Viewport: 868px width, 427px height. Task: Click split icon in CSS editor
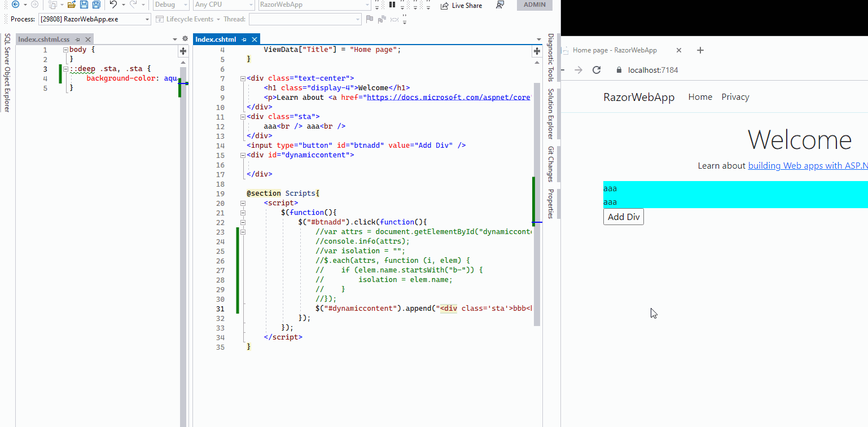click(183, 51)
